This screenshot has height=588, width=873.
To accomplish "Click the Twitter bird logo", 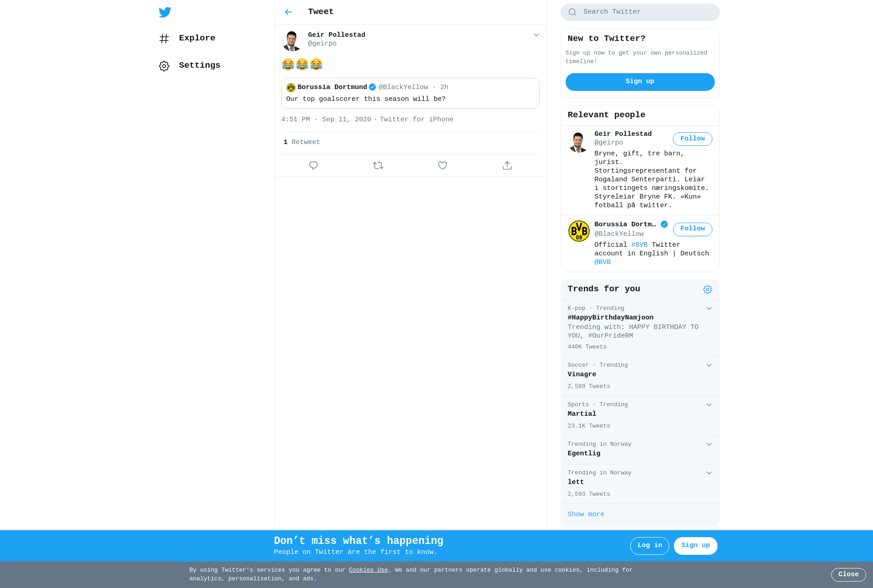I will point(165,12).
